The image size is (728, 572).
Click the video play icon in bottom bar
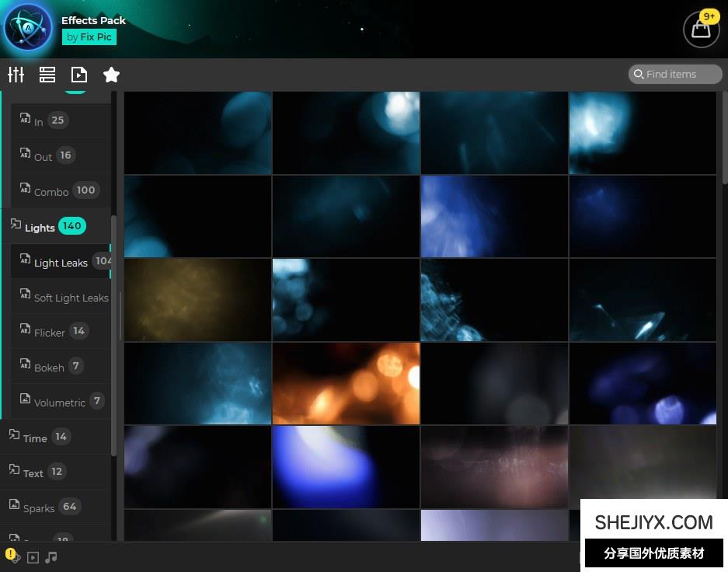point(33,557)
